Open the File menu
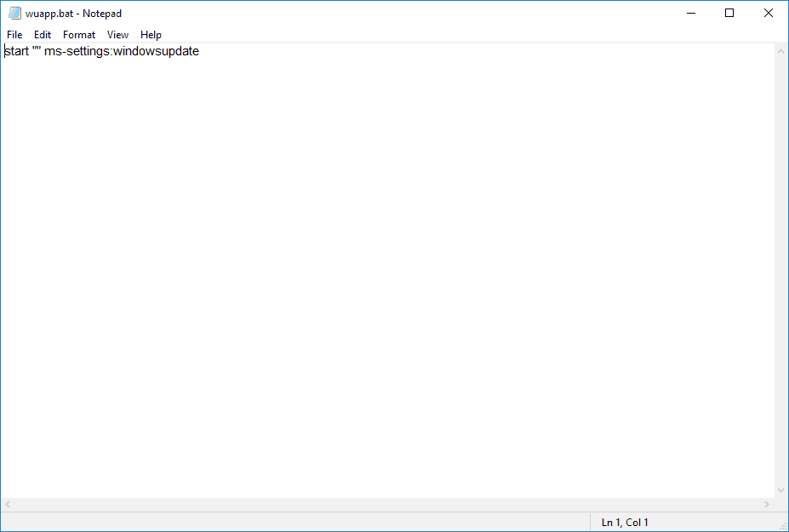The height and width of the screenshot is (532, 789). [14, 35]
